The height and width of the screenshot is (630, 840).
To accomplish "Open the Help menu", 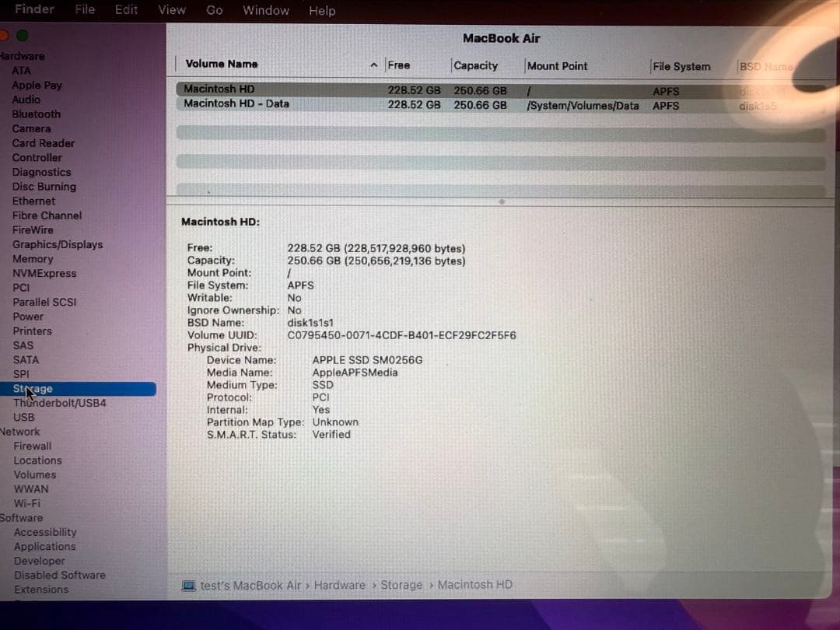I will click(322, 10).
